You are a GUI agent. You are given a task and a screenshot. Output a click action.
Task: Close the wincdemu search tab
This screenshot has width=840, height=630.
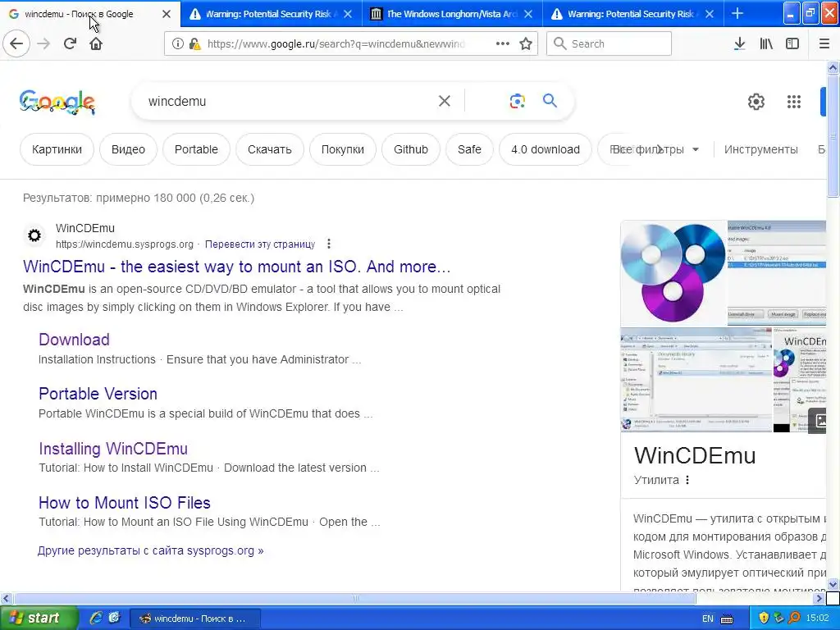click(x=166, y=14)
